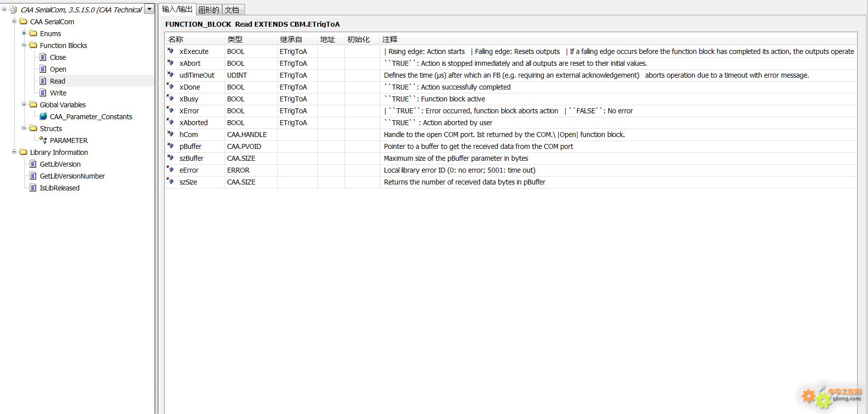Screen dimensions: 868x414
Task: Sort by the 继承自 column header
Action: [297, 39]
